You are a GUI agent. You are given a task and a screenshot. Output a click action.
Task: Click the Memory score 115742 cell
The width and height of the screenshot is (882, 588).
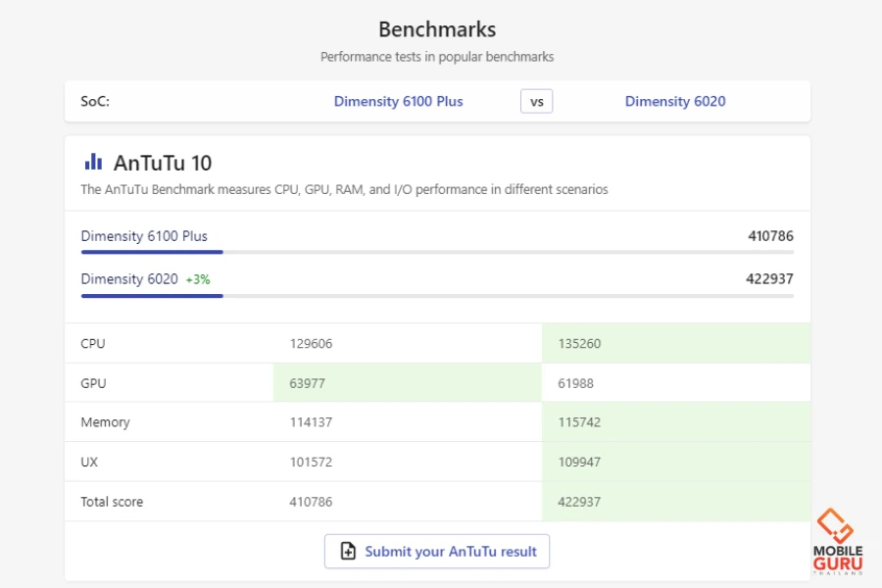pyautogui.click(x=579, y=422)
